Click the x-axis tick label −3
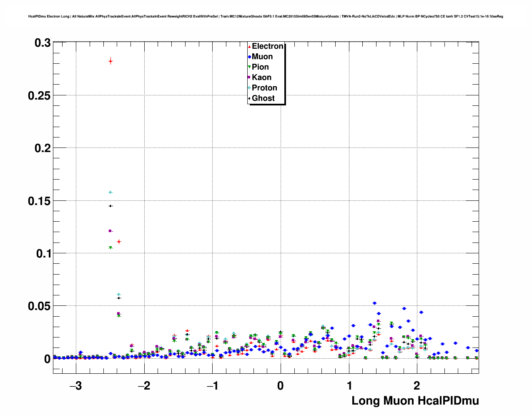532x415 pixels. coord(75,386)
